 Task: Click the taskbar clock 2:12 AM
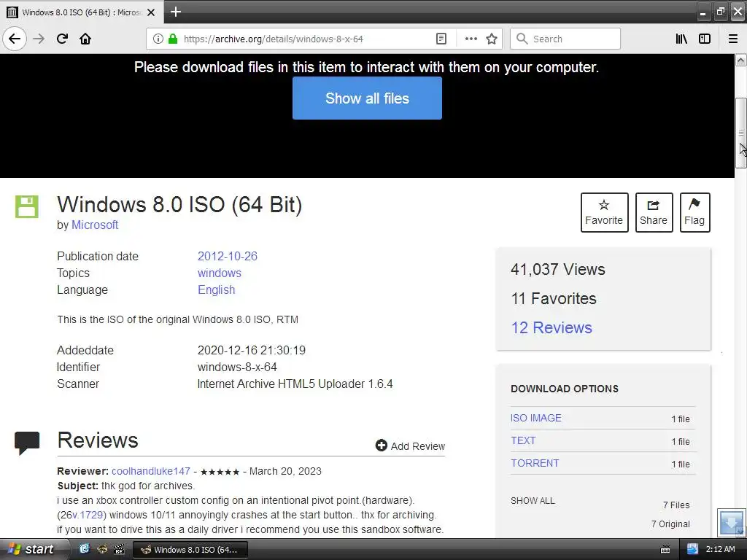(x=720, y=549)
